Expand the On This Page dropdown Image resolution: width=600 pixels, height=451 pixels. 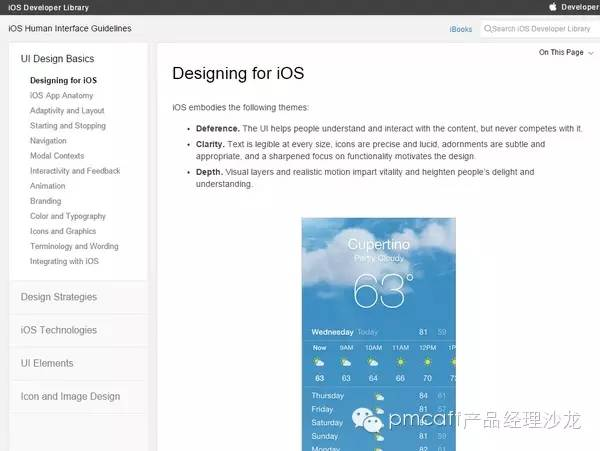pyautogui.click(x=566, y=52)
